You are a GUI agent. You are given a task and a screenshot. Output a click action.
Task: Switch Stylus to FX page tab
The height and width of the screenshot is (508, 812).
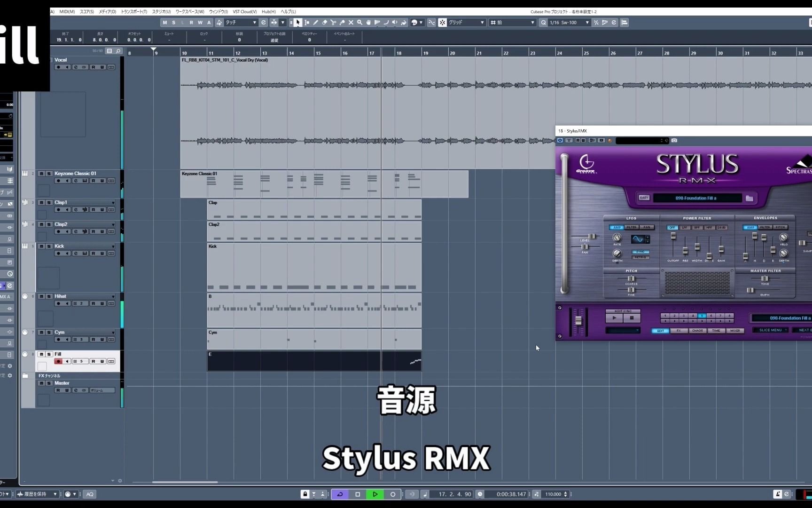(679, 331)
